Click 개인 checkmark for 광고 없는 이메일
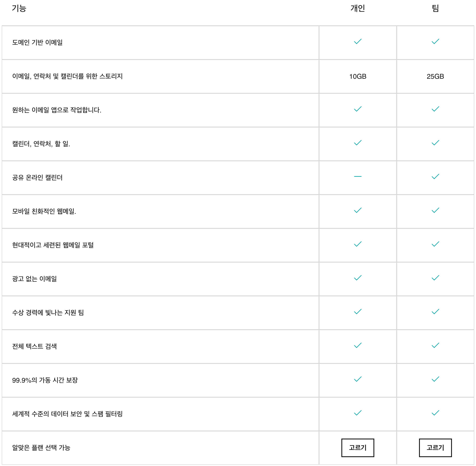 pyautogui.click(x=358, y=278)
